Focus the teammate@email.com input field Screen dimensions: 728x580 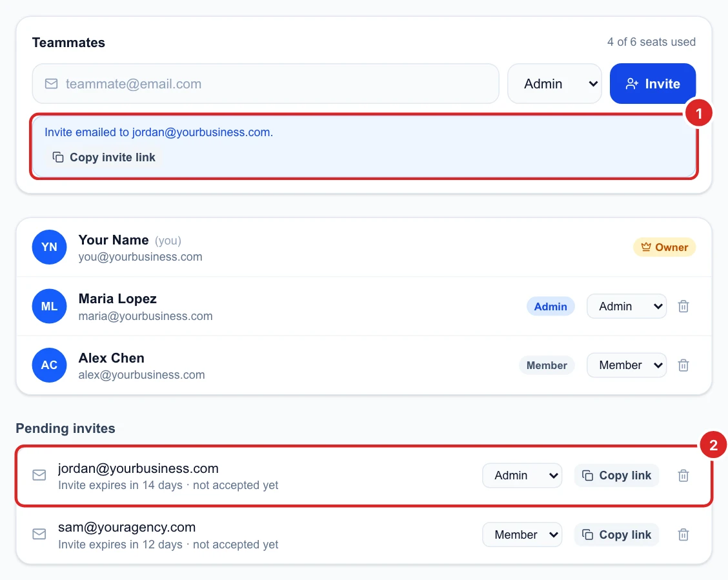click(265, 83)
